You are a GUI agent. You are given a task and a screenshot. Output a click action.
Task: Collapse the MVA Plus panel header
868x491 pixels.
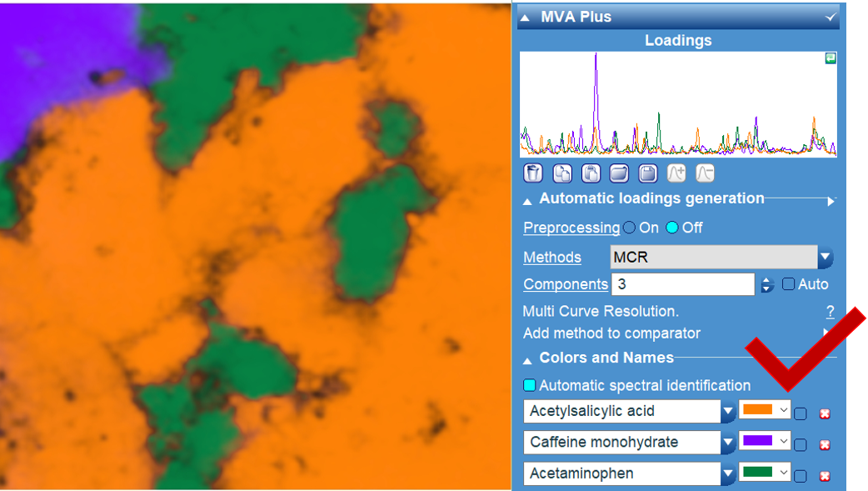coord(525,17)
